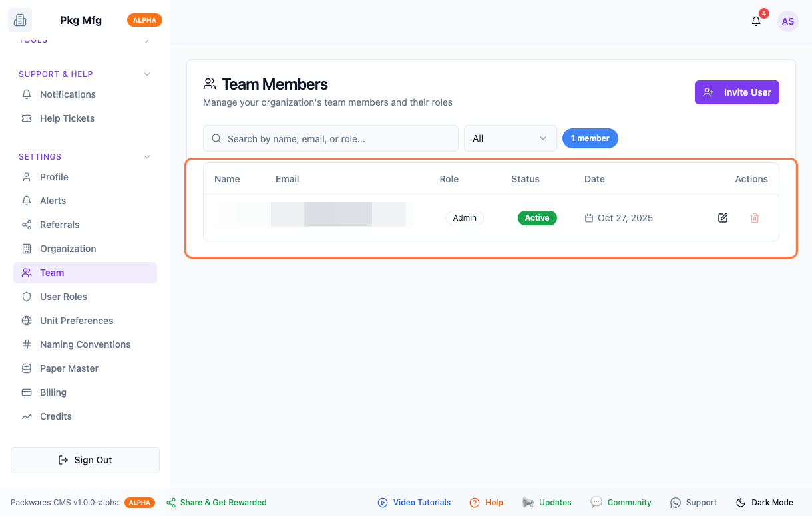The image size is (812, 516).
Task: Click Share & Get Rewarded link
Action: (216, 503)
